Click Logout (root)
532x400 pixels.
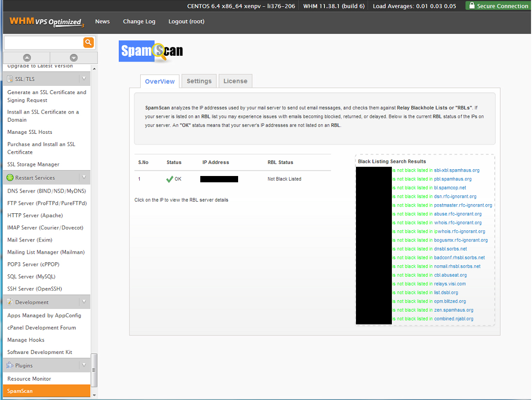point(186,21)
